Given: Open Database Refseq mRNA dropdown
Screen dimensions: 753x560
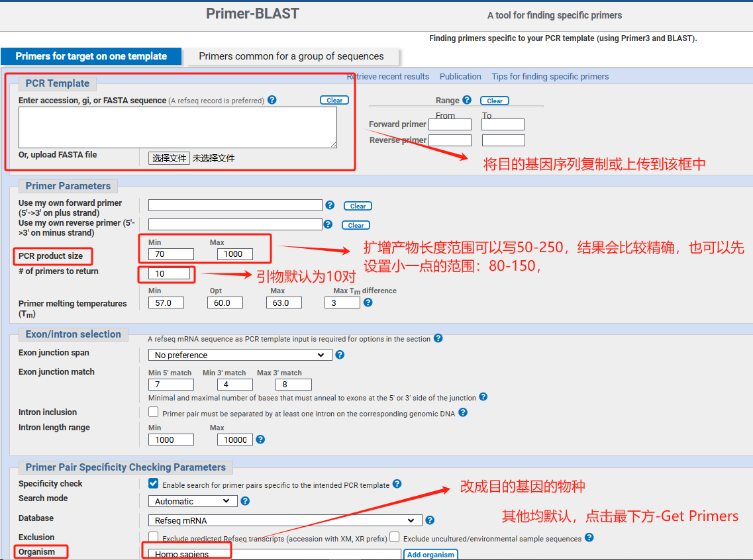Looking at the screenshot, I should (285, 521).
